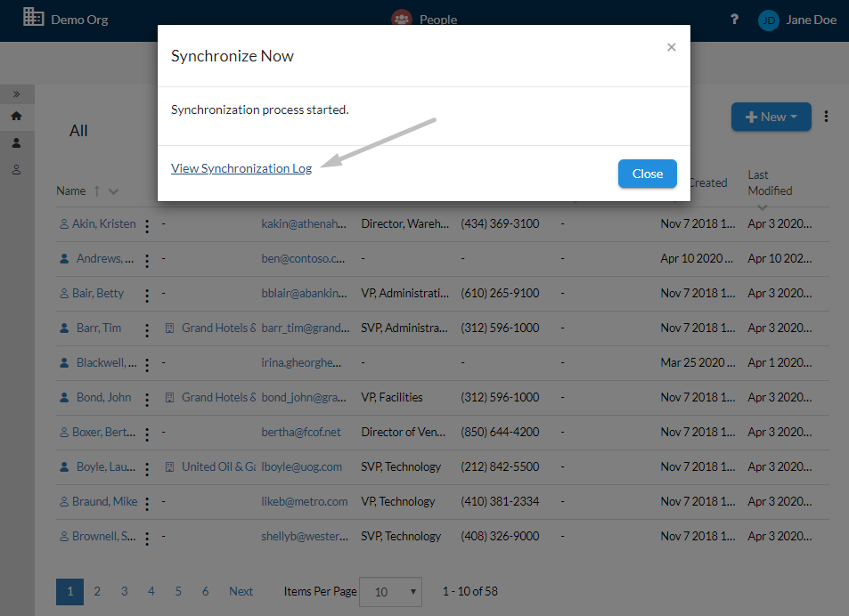
Task: Email kakin@athenah... address
Action: (304, 223)
